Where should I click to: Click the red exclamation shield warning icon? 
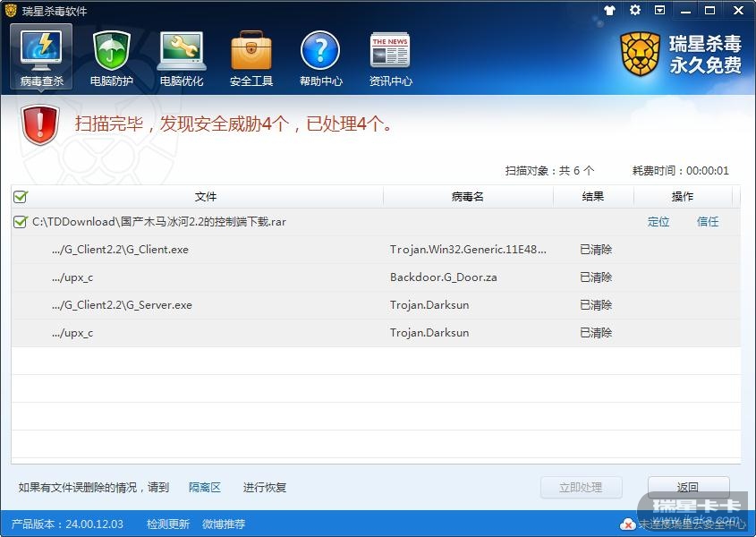pyautogui.click(x=40, y=124)
